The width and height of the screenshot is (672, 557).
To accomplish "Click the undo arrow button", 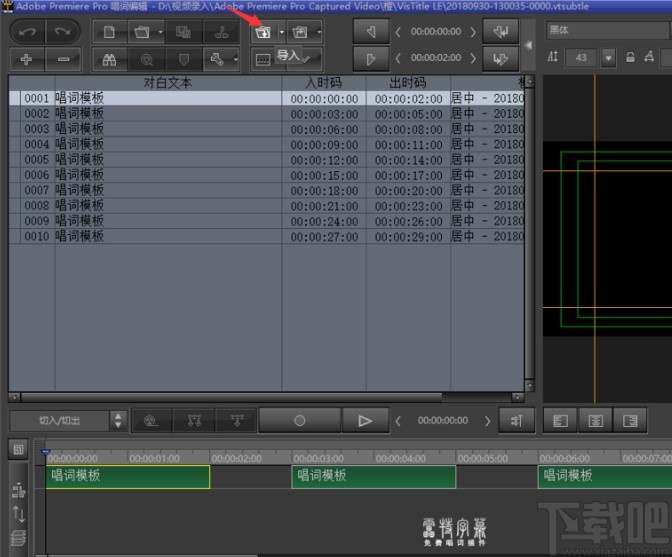I will click(x=27, y=32).
